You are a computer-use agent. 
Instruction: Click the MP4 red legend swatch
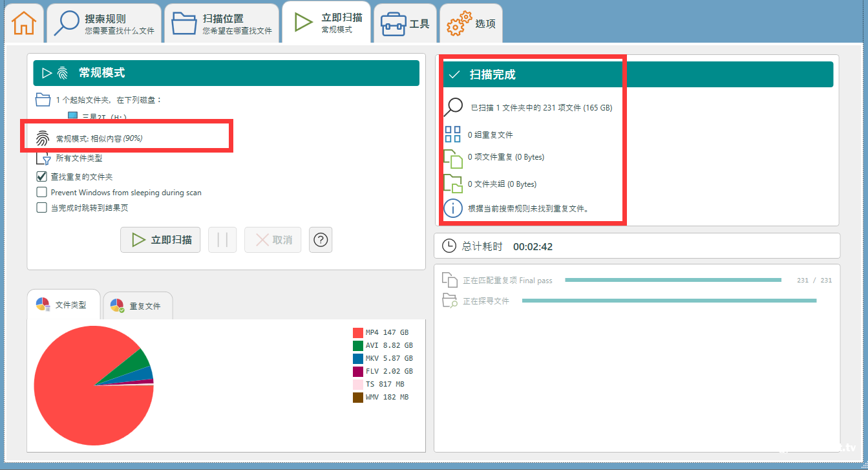point(357,332)
